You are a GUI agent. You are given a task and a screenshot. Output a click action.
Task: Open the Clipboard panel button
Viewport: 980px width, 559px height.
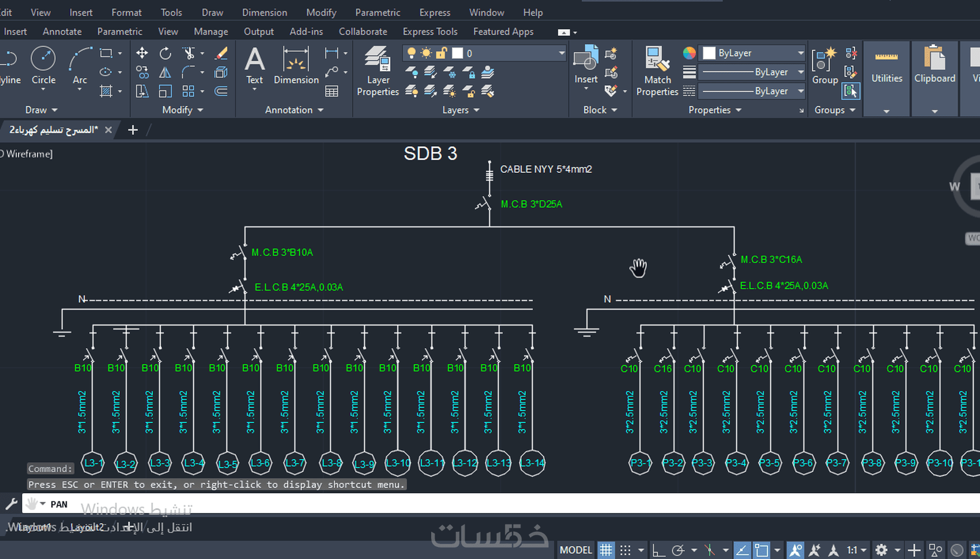pyautogui.click(x=934, y=78)
